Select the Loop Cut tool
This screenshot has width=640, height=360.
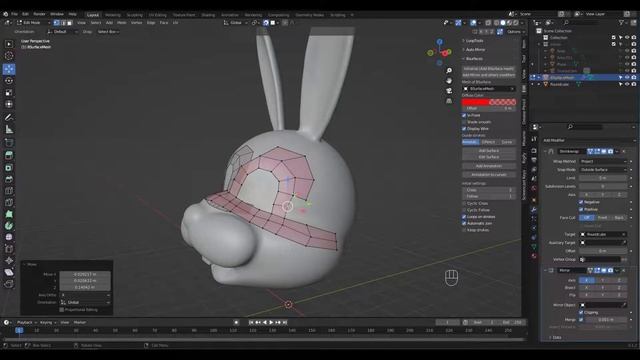(x=9, y=191)
